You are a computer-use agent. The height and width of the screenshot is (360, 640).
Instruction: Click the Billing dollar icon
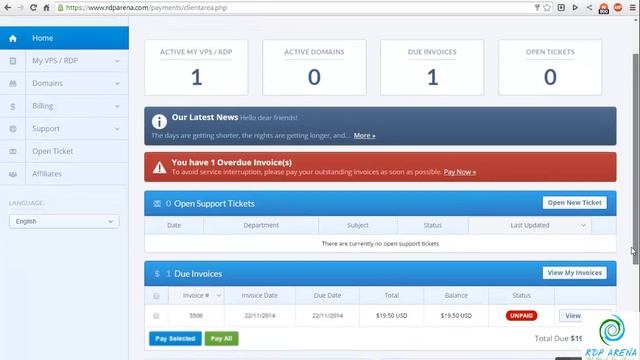[x=13, y=106]
